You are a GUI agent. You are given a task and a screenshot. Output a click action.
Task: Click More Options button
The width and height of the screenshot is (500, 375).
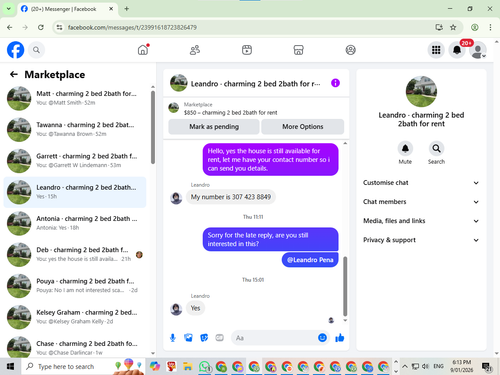(303, 127)
